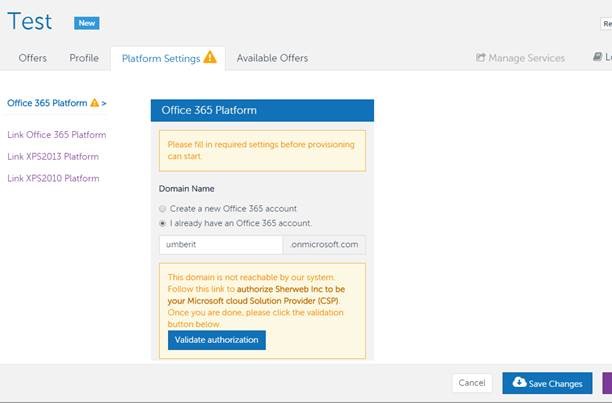Open the Available Offers tab
612x403 pixels.
click(272, 58)
